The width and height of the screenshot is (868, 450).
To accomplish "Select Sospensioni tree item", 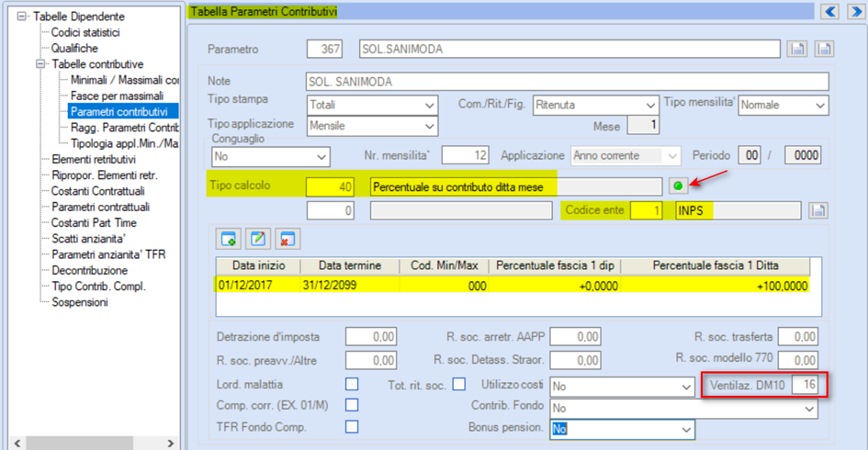I will (x=79, y=302).
